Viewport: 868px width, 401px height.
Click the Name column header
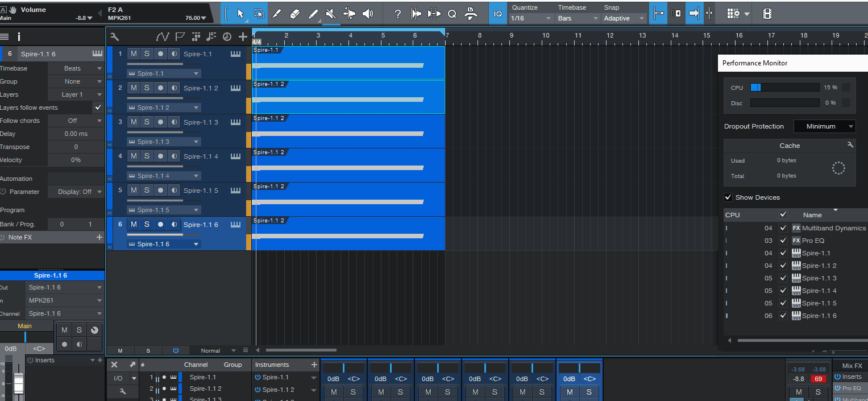812,215
